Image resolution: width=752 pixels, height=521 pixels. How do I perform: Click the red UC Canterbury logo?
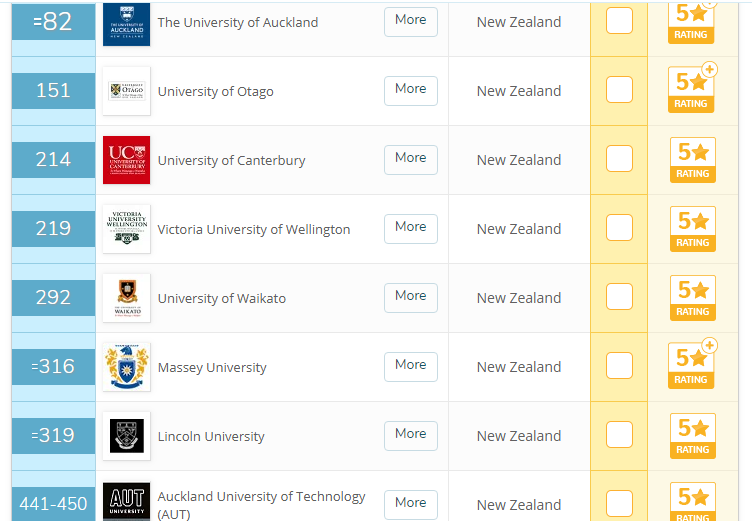(x=126, y=160)
